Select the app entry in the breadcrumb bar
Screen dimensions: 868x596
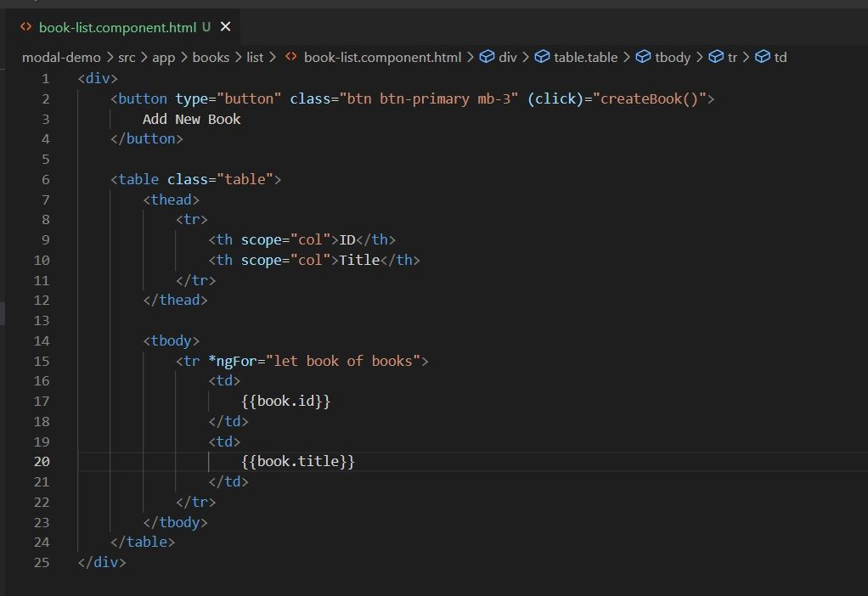[163, 57]
